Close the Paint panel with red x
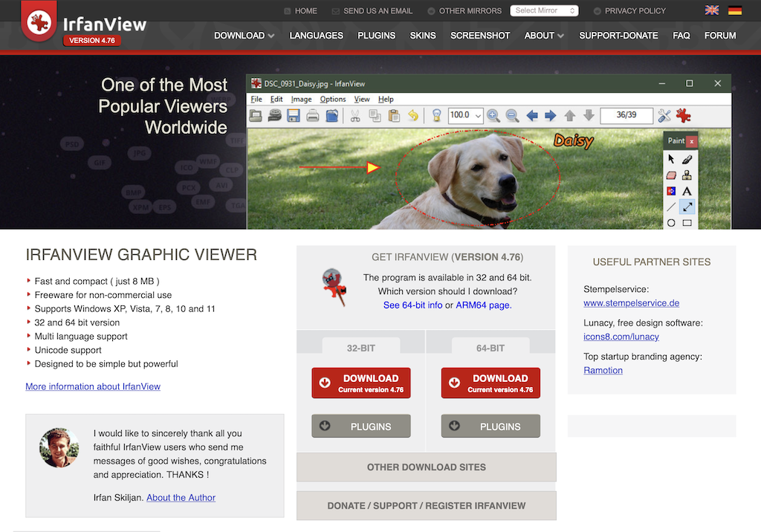 [692, 141]
